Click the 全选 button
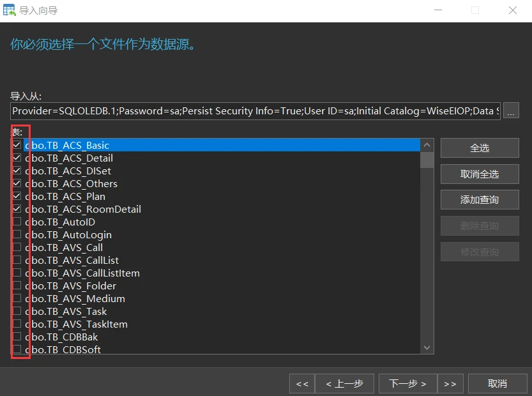The width and height of the screenshot is (532, 396). [x=480, y=148]
